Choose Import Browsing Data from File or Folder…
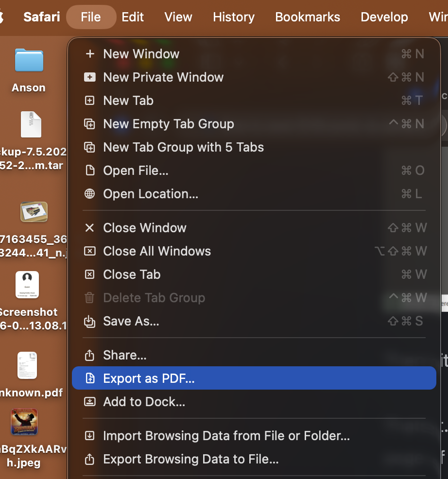Viewport: 448px width, 479px height. [x=254, y=436]
